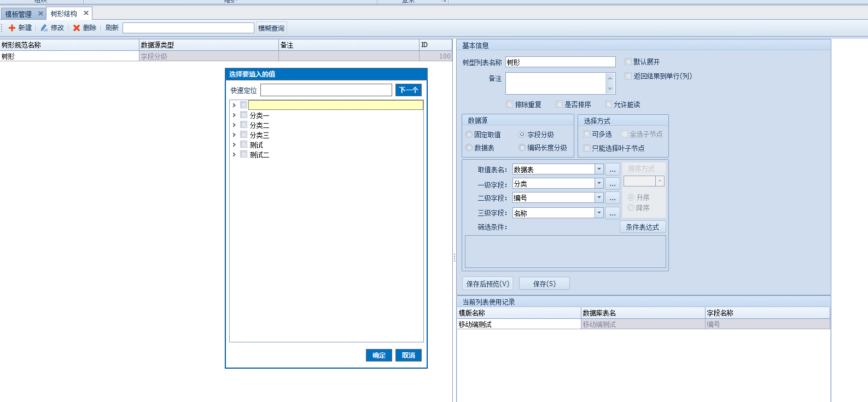Click the 新建 (New) plus icon
868x402 pixels.
12,28
